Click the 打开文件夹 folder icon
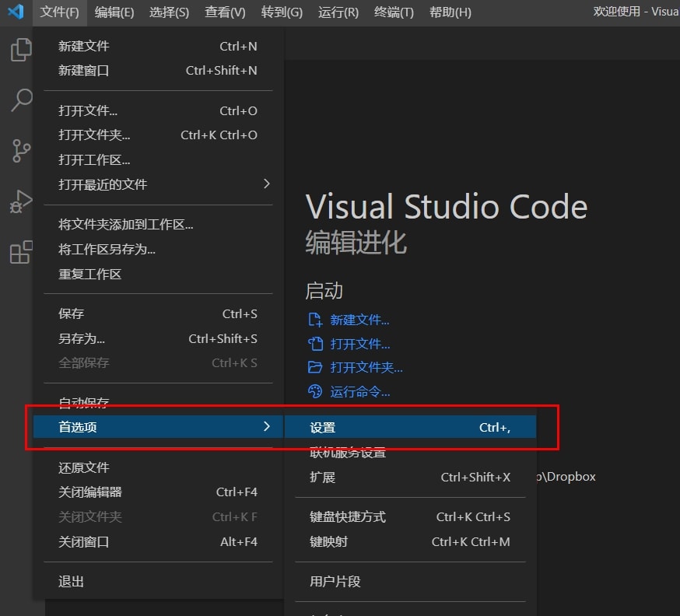Image resolution: width=680 pixels, height=616 pixels. (315, 368)
